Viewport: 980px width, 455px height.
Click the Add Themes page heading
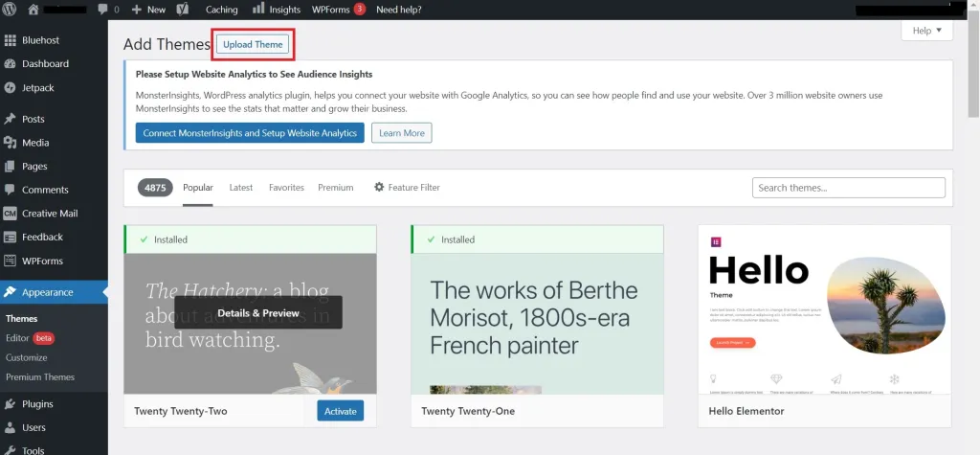pyautogui.click(x=167, y=44)
